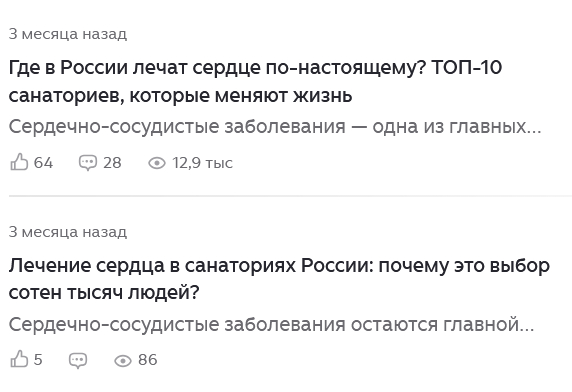
Task: Like the ТОП-10 санаториев article via thumbs-up icon
Action: [19, 162]
